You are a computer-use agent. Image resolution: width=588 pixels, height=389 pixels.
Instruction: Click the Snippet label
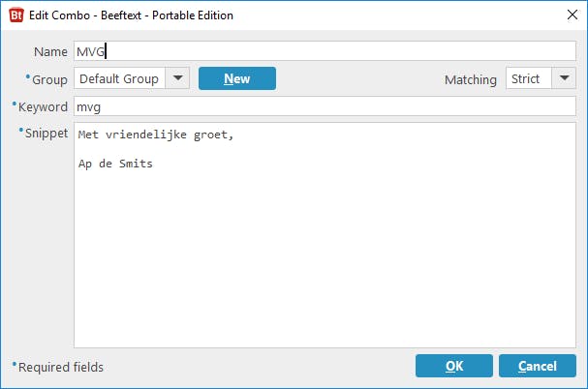coord(46,134)
